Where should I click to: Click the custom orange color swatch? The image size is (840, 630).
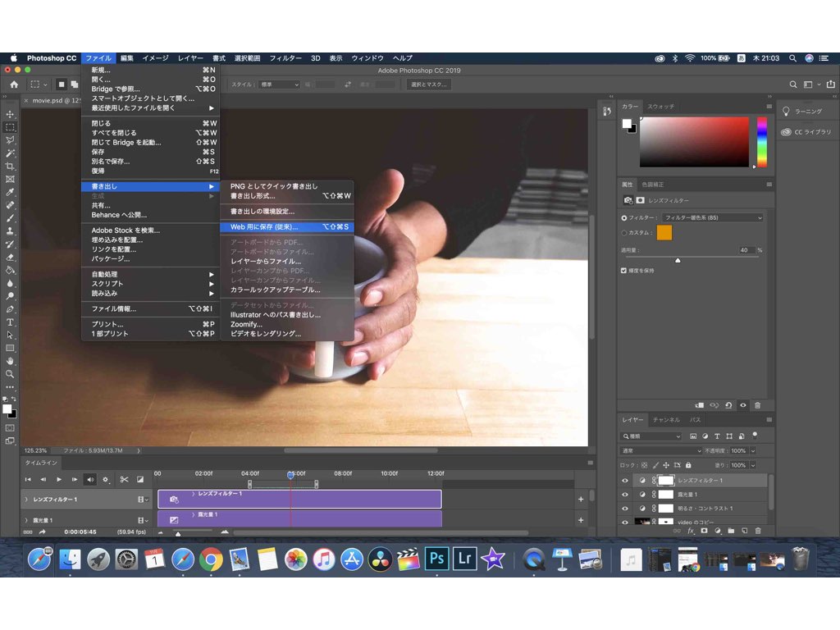pos(664,233)
